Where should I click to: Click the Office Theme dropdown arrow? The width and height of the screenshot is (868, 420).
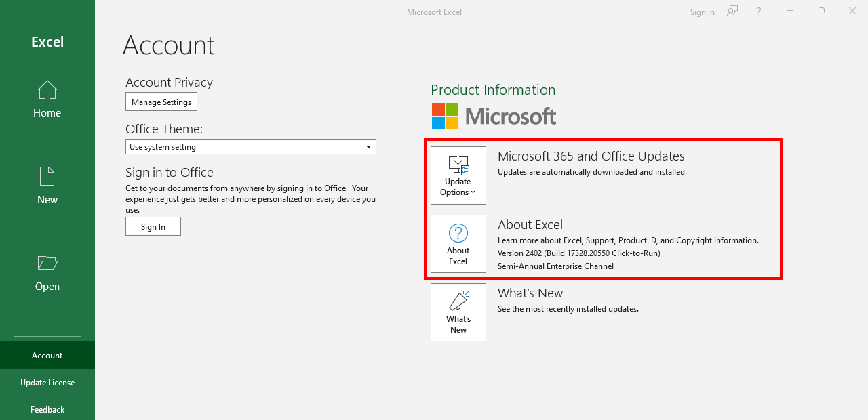tap(369, 147)
